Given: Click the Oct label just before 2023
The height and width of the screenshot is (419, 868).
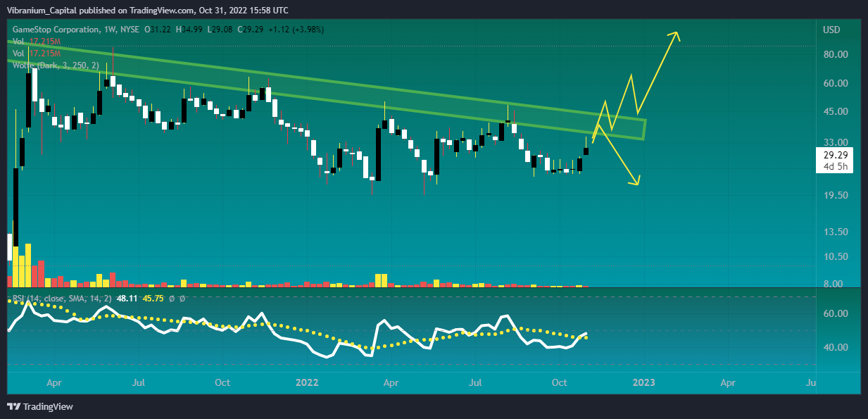Looking at the screenshot, I should click(x=560, y=383).
